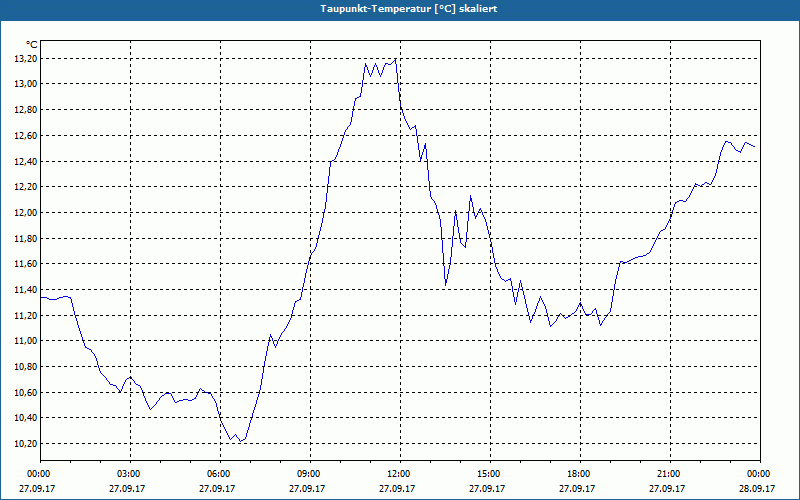Select the °C unit label

[32, 45]
